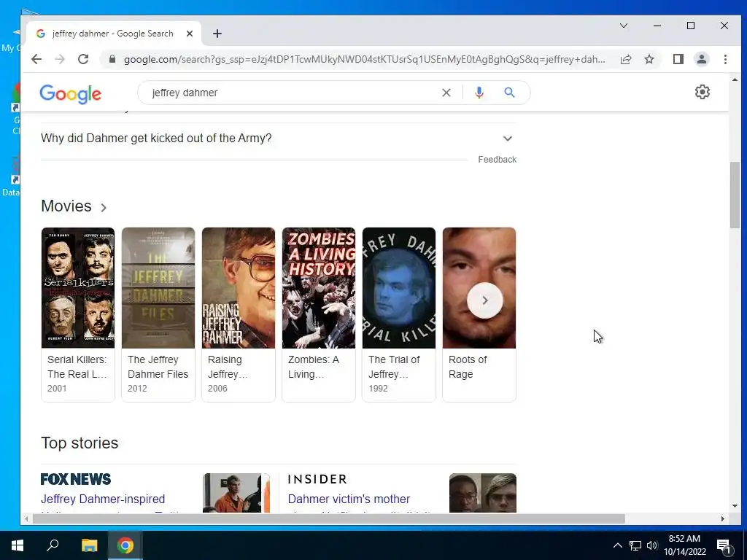This screenshot has width=747, height=560.
Task: Select the 2006 year label
Action: pos(217,389)
